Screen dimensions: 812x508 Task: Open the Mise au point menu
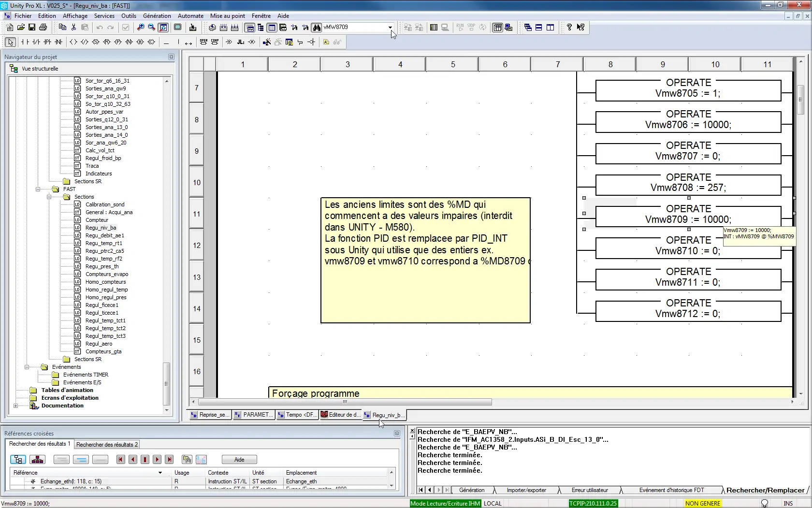[227, 16]
